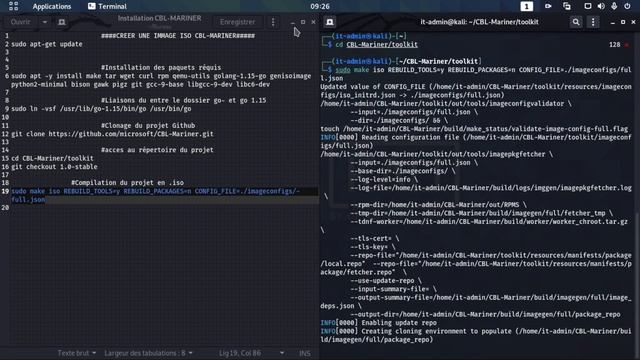Open new tab icon in terminal window

(330, 22)
